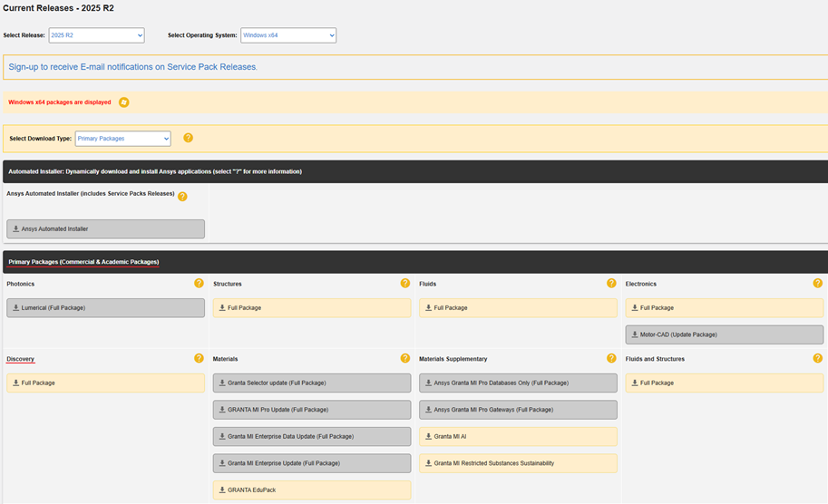Expand the Select Operating System dropdown
The image size is (828, 504).
coord(287,35)
